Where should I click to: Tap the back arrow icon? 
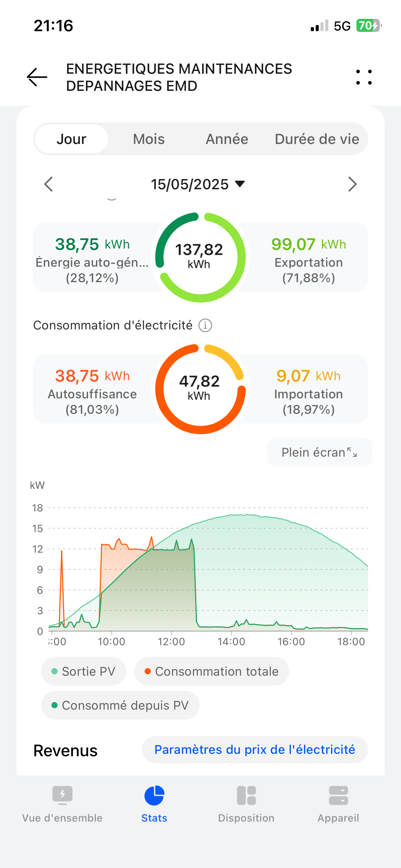[37, 77]
